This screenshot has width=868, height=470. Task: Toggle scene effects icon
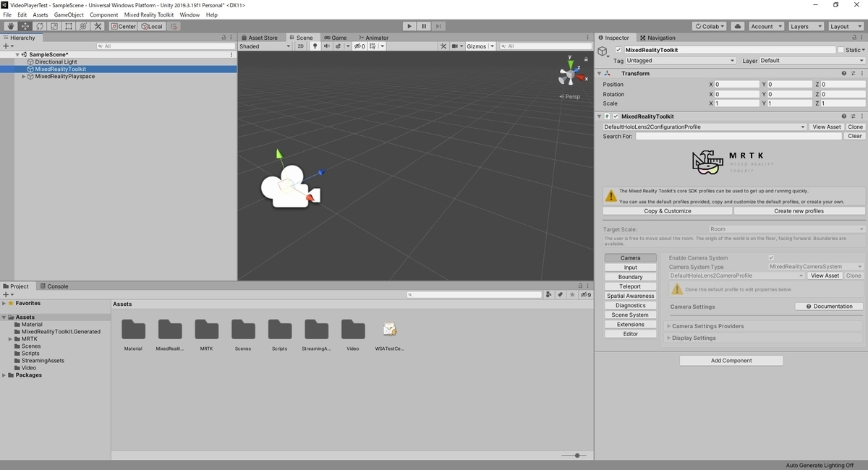[338, 46]
